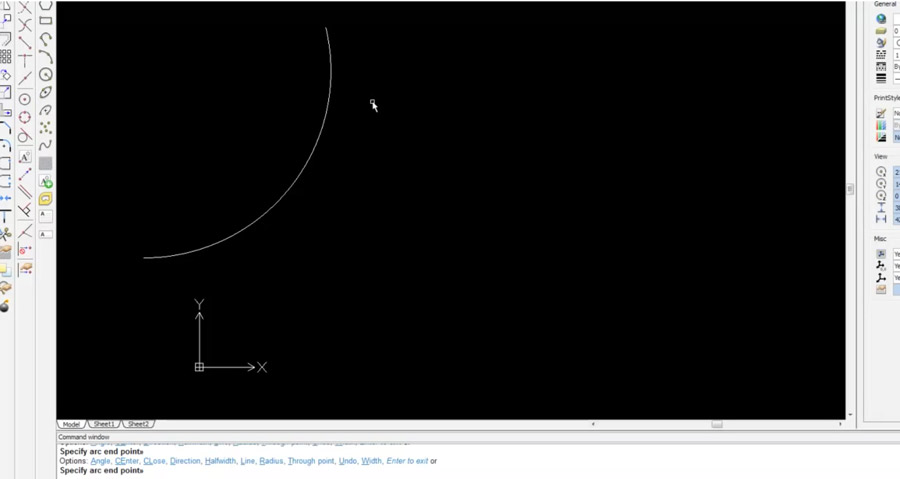The height and width of the screenshot is (479, 900).
Task: Select the curved arc tool below Arc
Action: click(x=45, y=57)
